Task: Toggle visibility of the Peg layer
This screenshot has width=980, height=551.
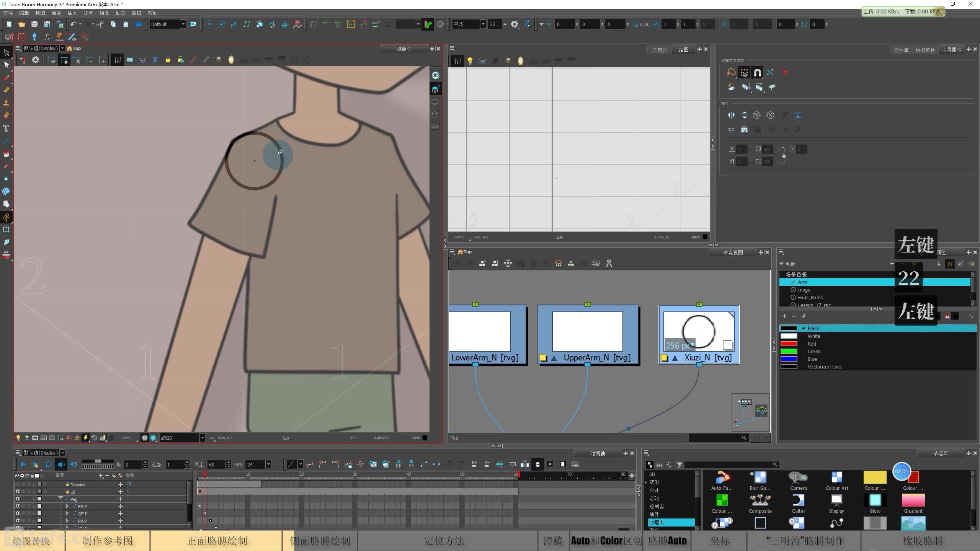Action: [18, 499]
